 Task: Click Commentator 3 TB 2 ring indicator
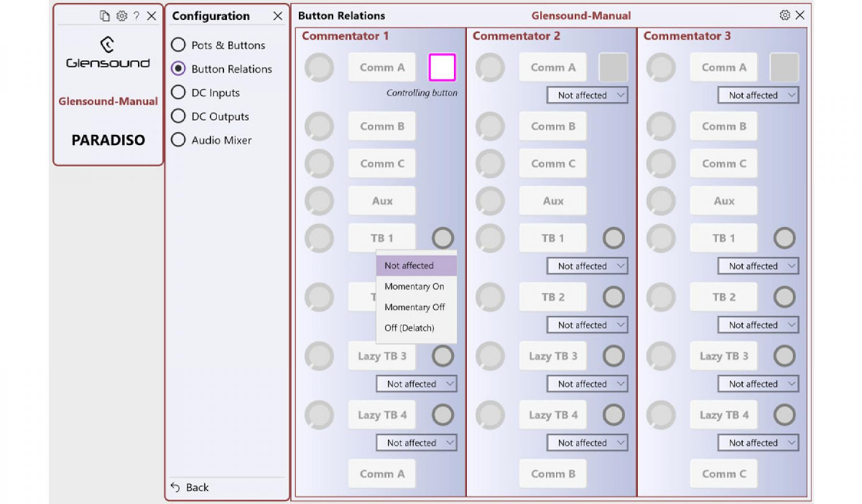click(784, 297)
